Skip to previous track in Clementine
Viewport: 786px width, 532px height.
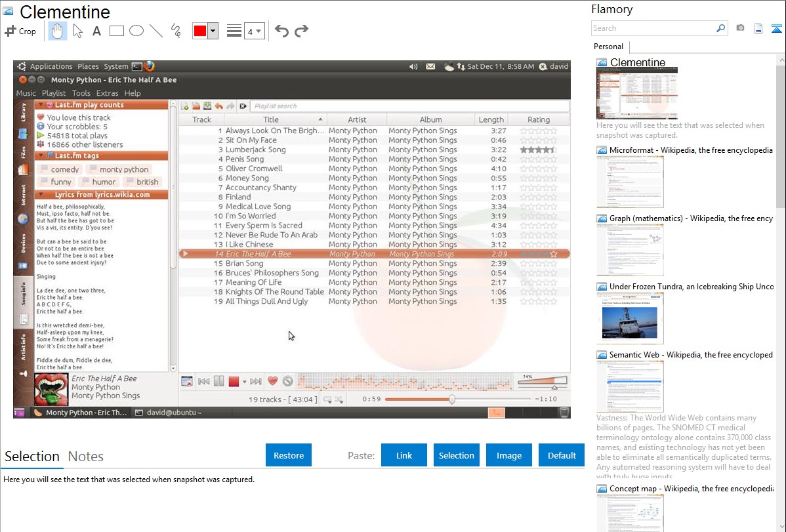coord(203,382)
